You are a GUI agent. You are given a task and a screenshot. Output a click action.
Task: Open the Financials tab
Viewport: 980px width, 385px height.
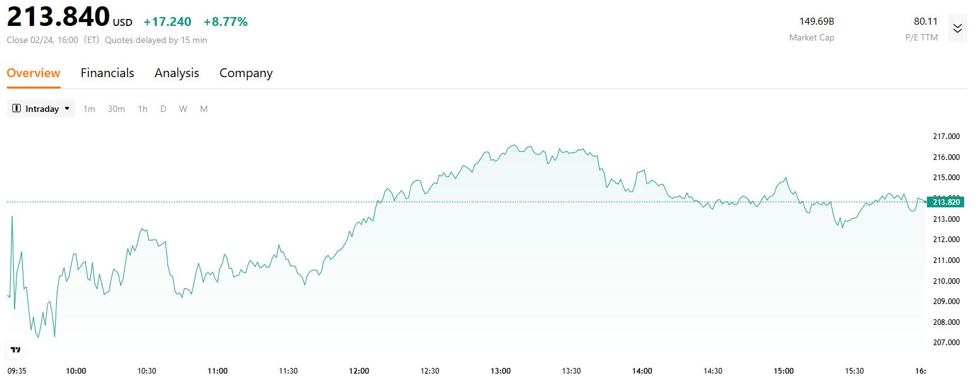pos(107,73)
